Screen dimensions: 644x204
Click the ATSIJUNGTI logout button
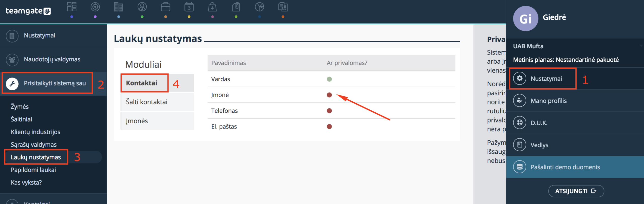(576, 191)
